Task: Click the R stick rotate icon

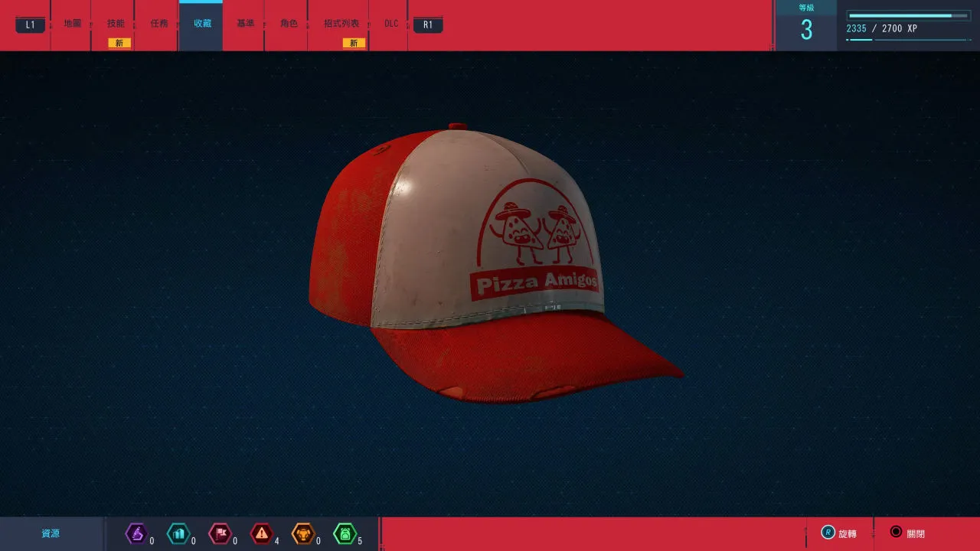Action: pos(828,533)
